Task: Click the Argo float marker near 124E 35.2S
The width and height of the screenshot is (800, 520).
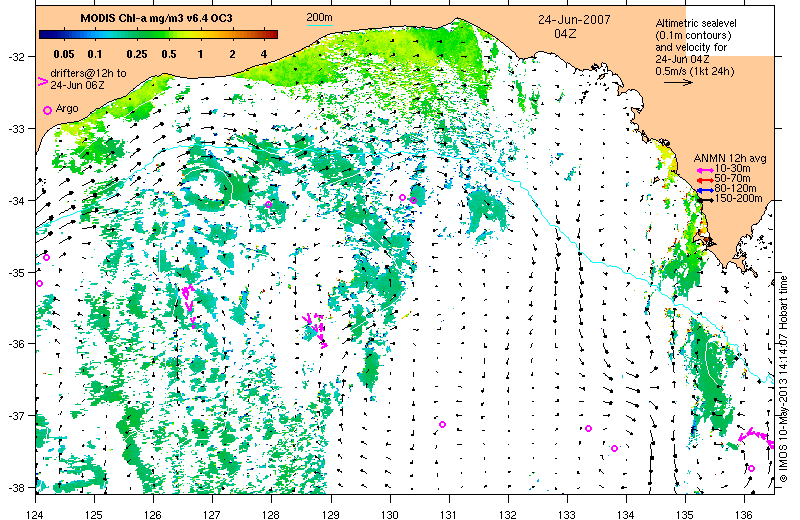Action: [x=39, y=283]
